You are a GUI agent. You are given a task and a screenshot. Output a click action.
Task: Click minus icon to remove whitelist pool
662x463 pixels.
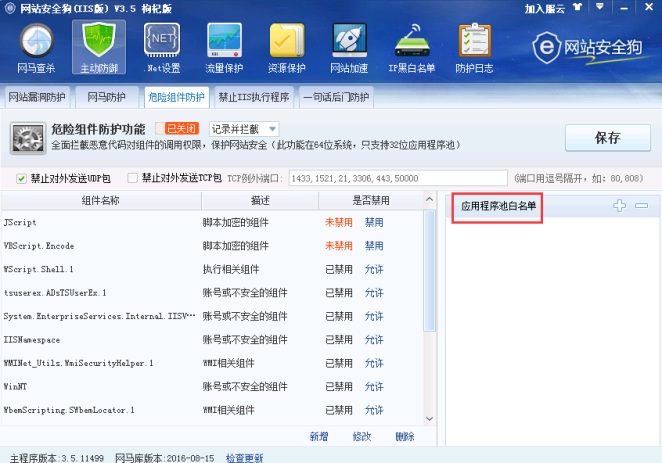tap(641, 206)
